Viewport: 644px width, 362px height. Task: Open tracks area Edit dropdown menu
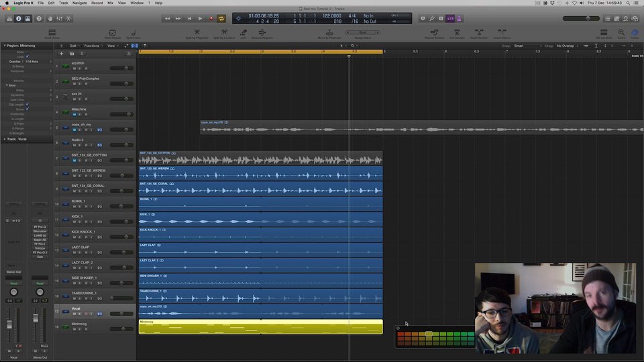pyautogui.click(x=74, y=46)
